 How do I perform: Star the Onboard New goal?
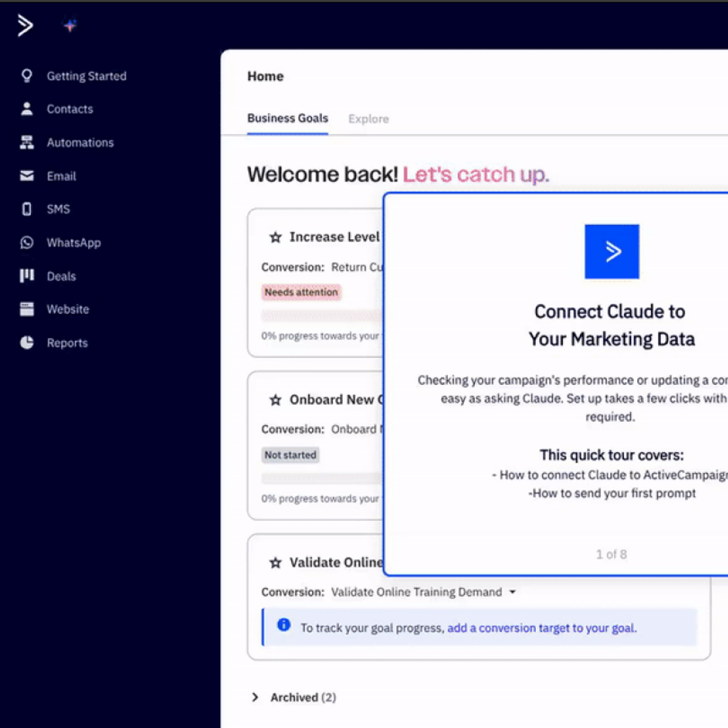click(276, 400)
